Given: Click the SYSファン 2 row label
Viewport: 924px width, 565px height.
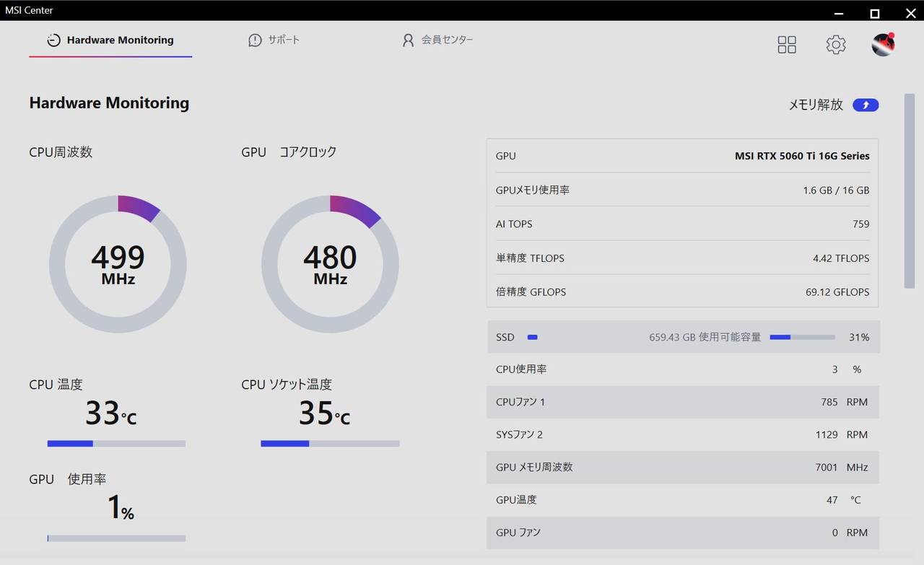Looking at the screenshot, I should [520, 434].
